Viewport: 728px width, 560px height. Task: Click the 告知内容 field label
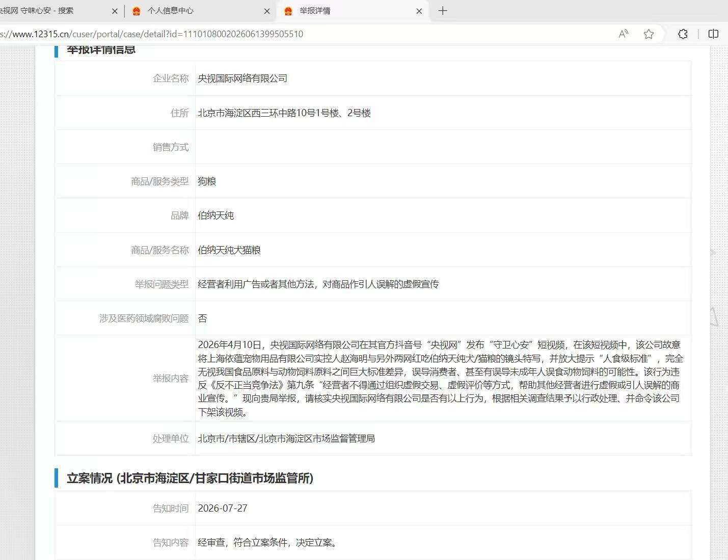point(171,543)
